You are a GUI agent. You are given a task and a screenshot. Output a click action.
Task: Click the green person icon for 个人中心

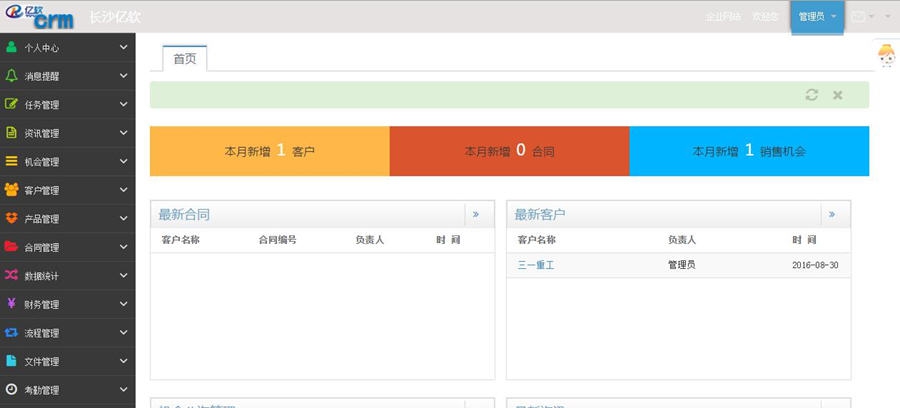(11, 47)
